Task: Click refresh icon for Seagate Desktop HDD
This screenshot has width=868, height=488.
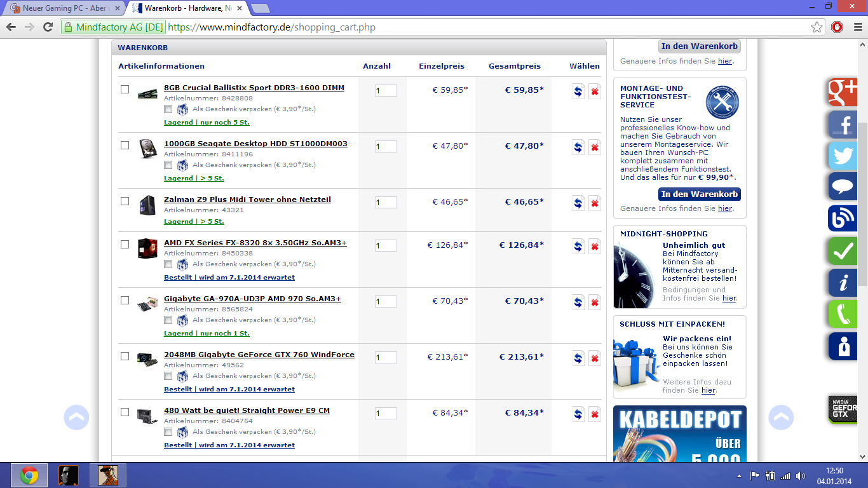Action: click(578, 147)
